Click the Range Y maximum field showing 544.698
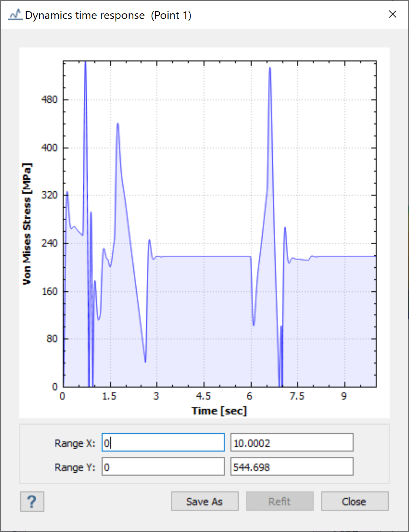 click(292, 467)
